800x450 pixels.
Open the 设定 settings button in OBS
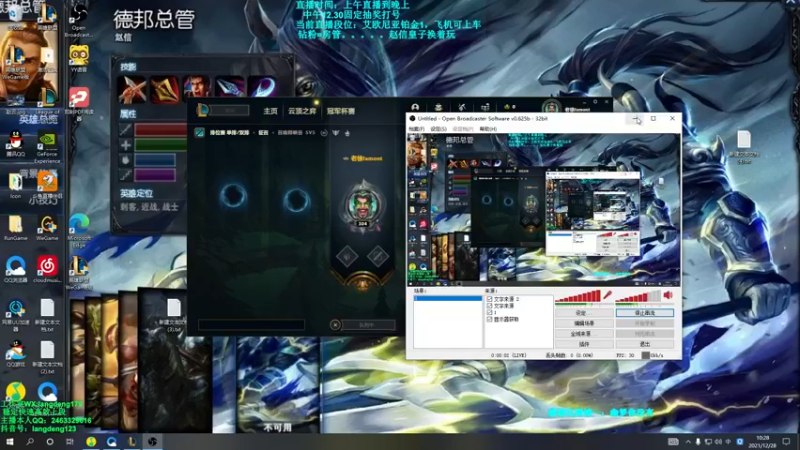tap(584, 313)
